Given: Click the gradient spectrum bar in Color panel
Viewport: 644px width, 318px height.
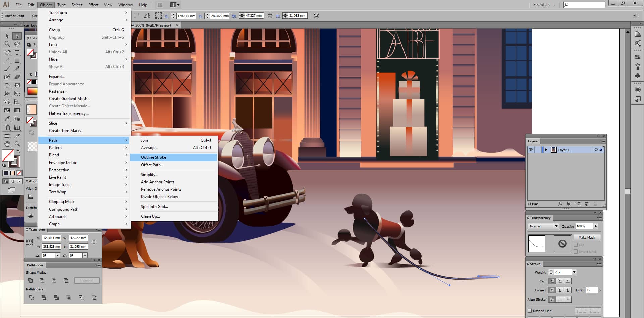Looking at the screenshot, I should coord(32,91).
